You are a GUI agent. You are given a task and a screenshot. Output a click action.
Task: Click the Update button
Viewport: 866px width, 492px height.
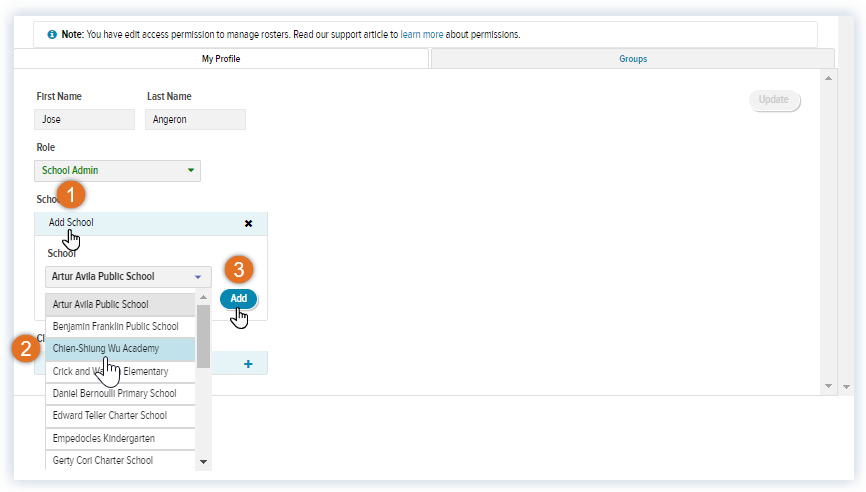pyautogui.click(x=773, y=100)
